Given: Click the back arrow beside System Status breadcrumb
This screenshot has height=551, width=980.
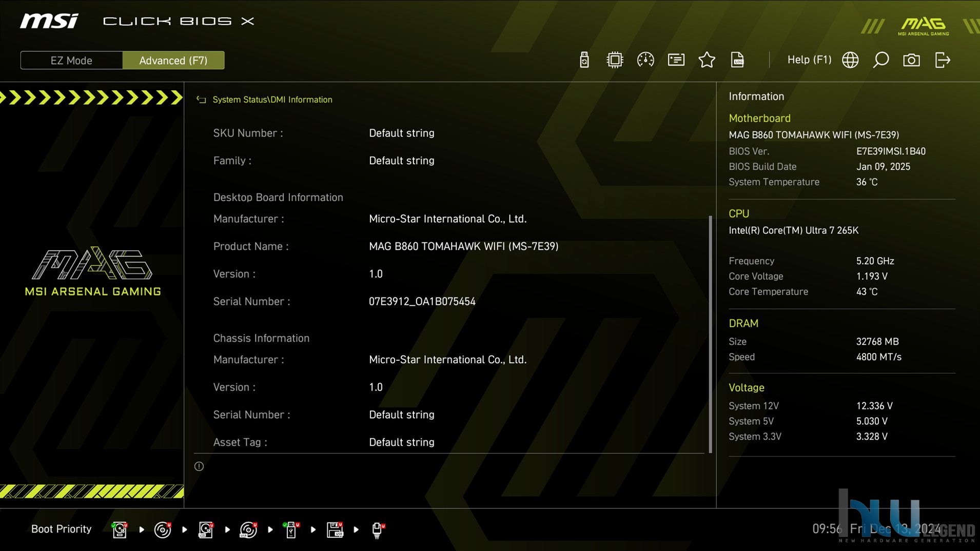Looking at the screenshot, I should pyautogui.click(x=201, y=100).
